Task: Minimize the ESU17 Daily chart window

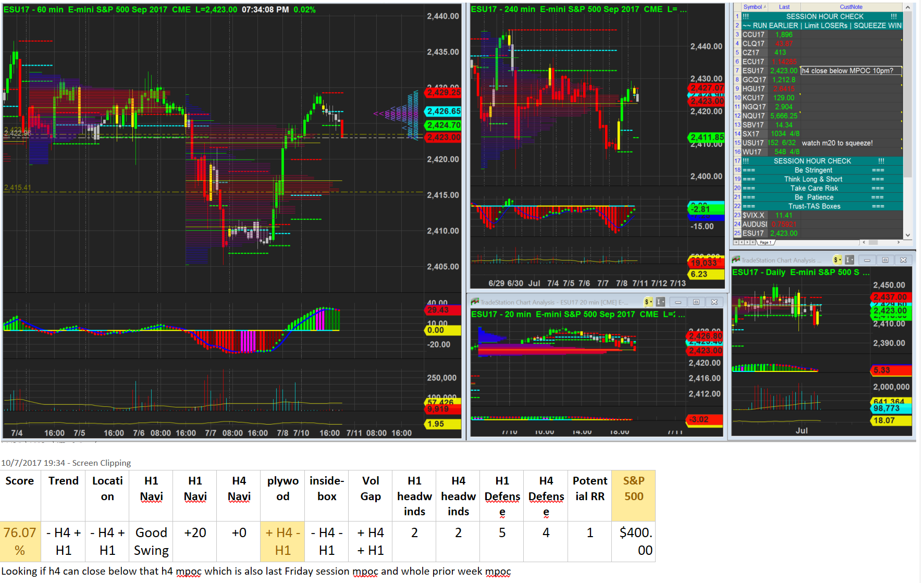Action: (867, 260)
